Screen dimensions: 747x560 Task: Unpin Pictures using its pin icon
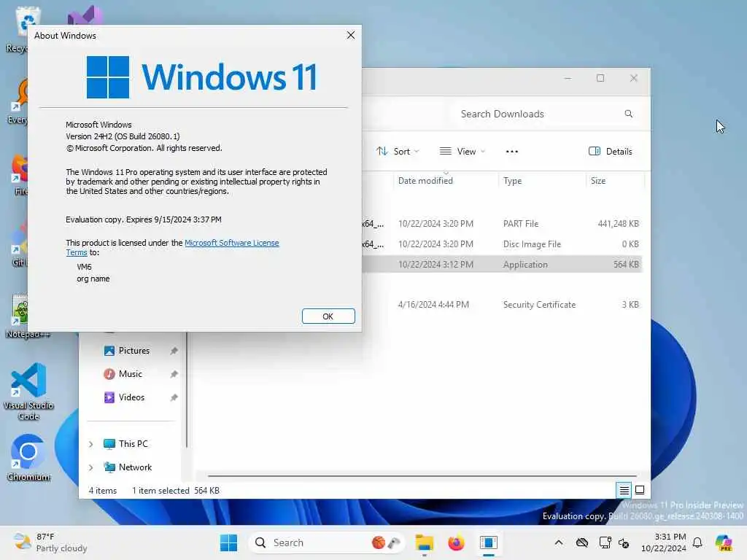point(174,351)
